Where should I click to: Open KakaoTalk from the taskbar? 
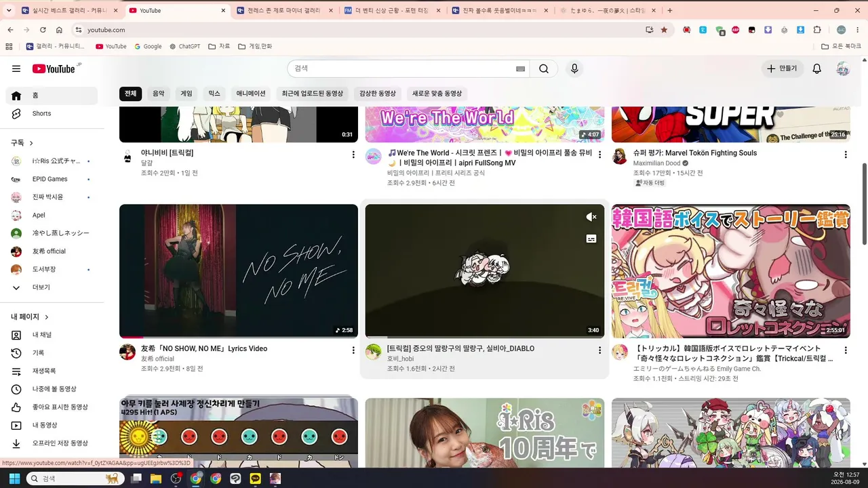256,479
